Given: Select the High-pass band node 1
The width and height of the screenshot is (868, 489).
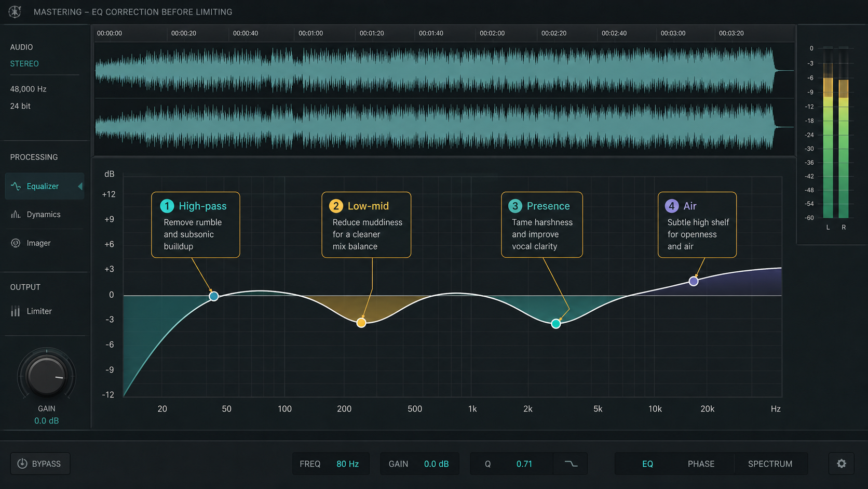Looking at the screenshot, I should (x=213, y=296).
